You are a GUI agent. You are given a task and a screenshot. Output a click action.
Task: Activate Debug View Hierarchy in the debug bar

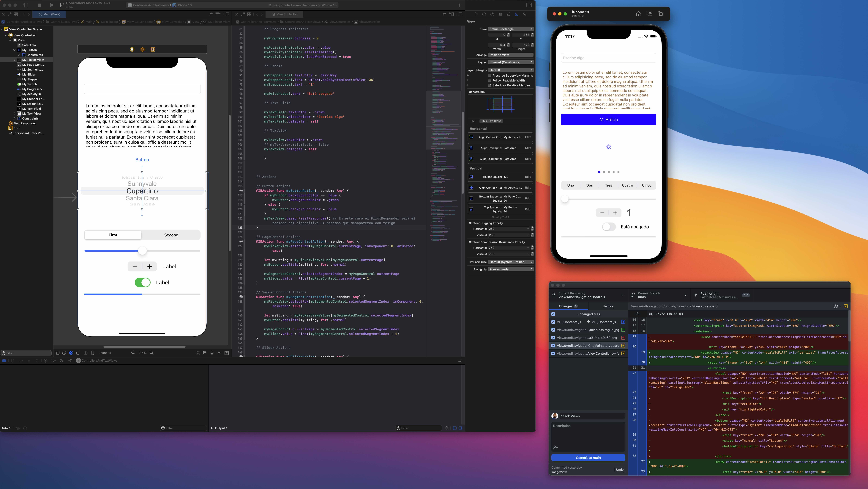coord(46,361)
